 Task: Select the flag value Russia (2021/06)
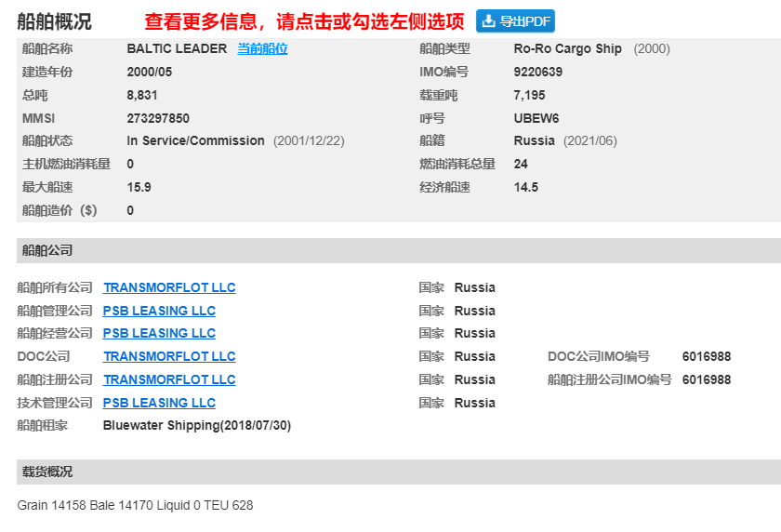(565, 141)
